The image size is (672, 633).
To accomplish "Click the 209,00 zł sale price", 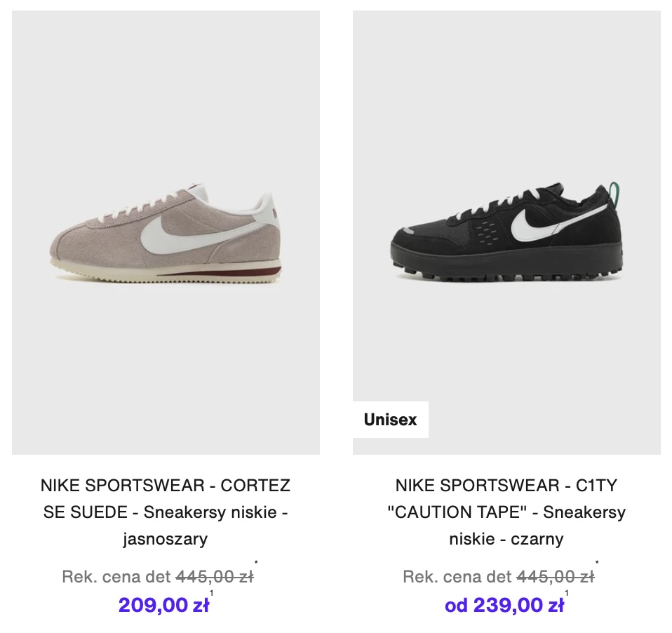I will click(163, 604).
